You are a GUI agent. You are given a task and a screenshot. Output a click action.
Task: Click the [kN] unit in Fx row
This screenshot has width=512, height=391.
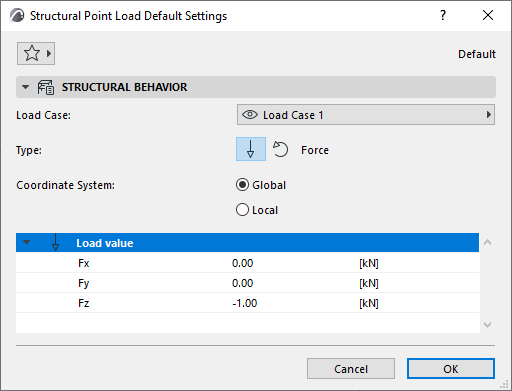[x=369, y=263]
